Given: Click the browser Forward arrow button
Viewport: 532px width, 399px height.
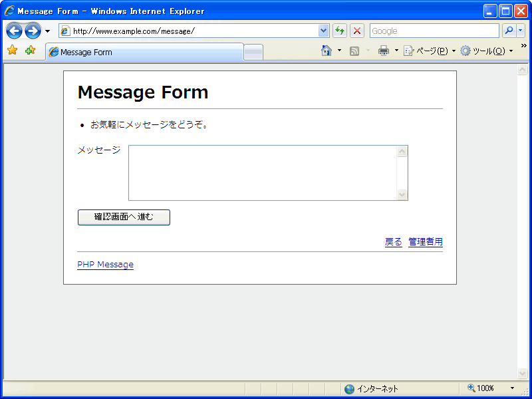Looking at the screenshot, I should point(33,31).
